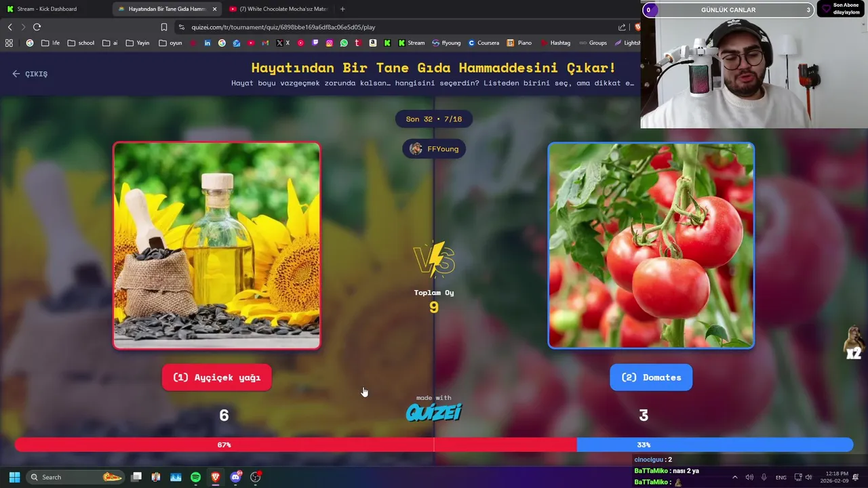Screen dimensions: 868x488
Task: Bookmark this page with the bookmark icon
Action: point(164,27)
